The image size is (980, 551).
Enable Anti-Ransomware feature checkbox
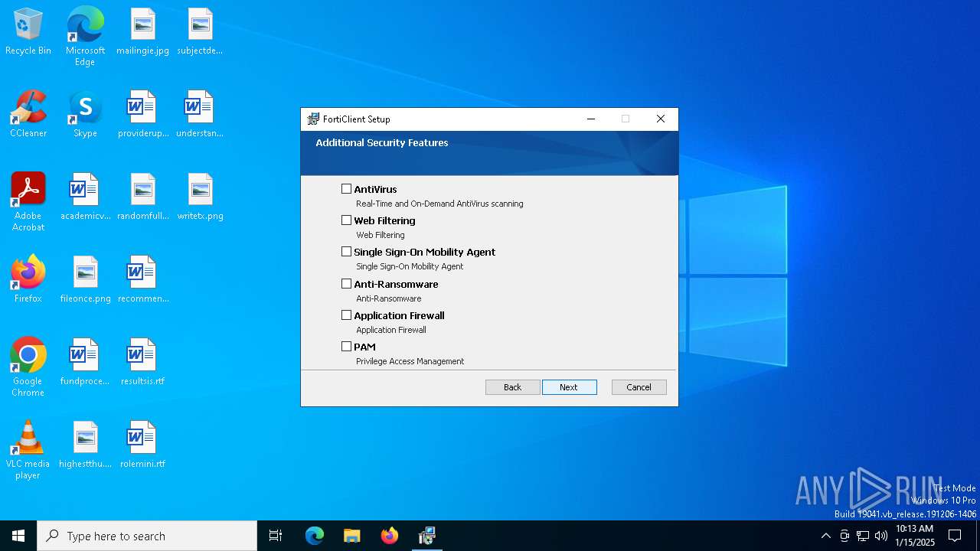pos(346,283)
